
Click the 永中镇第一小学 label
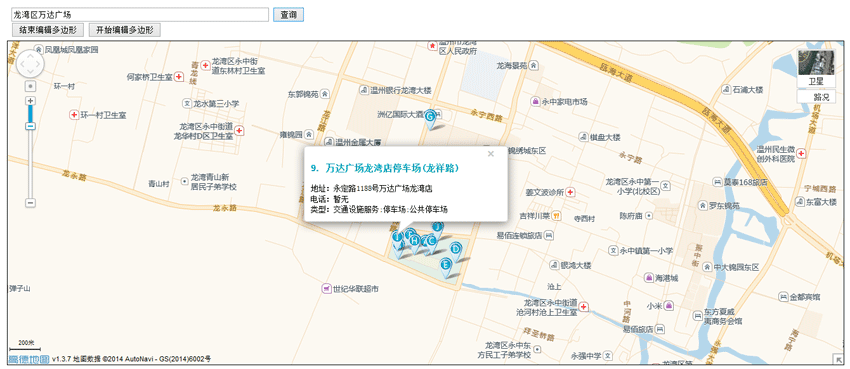(x=646, y=251)
